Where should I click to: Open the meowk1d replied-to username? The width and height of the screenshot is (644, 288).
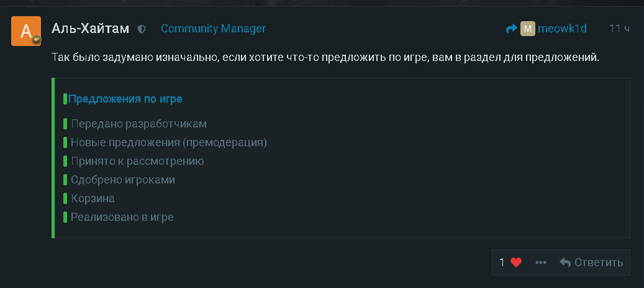[561, 29]
